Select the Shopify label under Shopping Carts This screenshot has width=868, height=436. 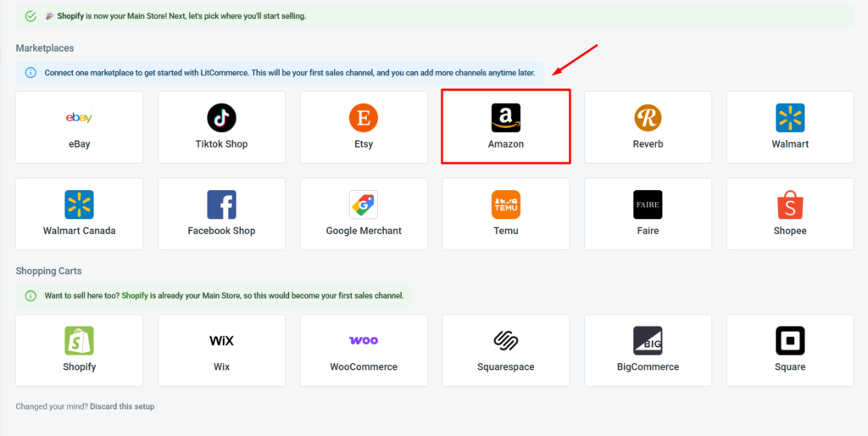(x=79, y=366)
